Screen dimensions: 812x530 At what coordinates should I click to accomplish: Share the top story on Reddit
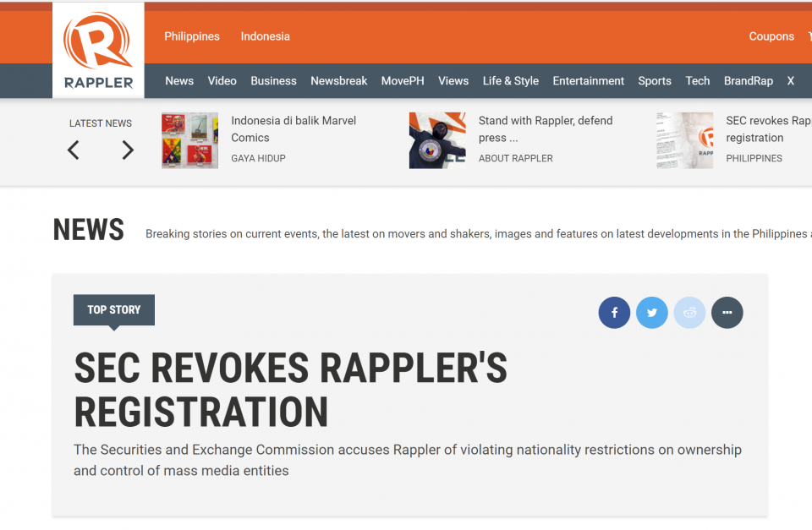pyautogui.click(x=689, y=313)
